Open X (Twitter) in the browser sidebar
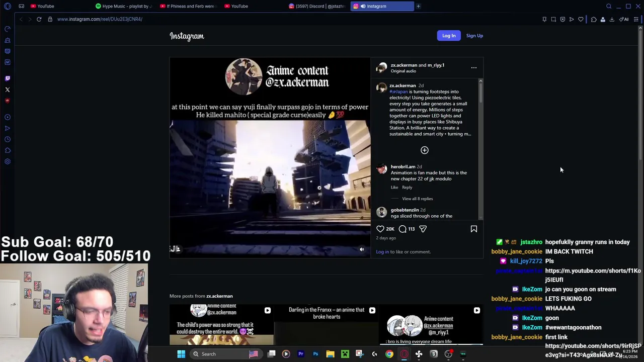644x362 pixels. (x=8, y=89)
